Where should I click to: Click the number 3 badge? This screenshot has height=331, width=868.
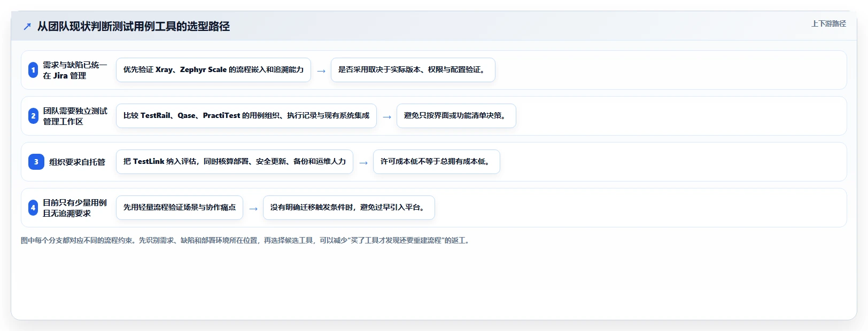pyautogui.click(x=36, y=162)
